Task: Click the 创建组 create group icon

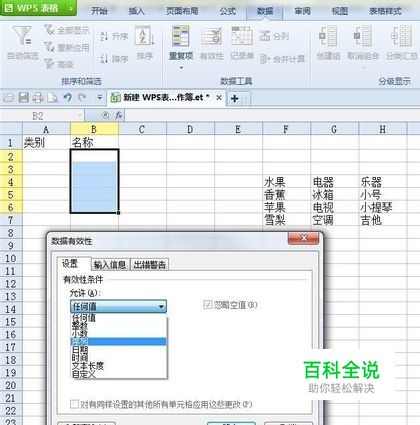Action: click(328, 36)
